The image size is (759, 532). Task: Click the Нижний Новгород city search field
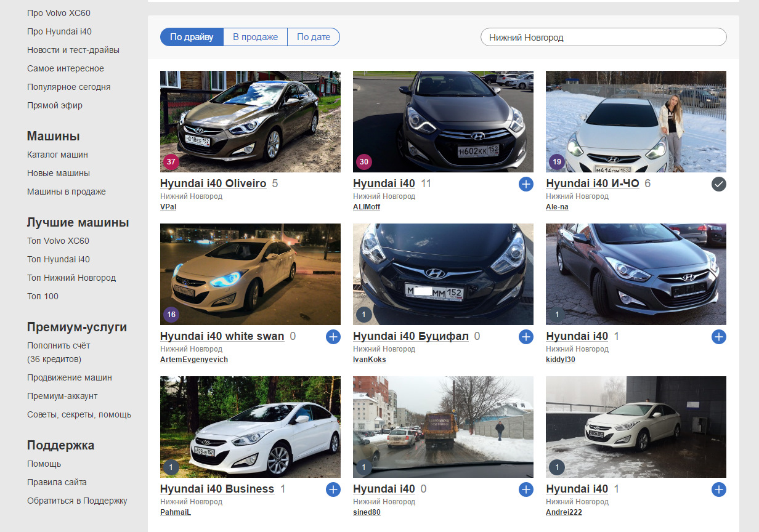(x=603, y=37)
